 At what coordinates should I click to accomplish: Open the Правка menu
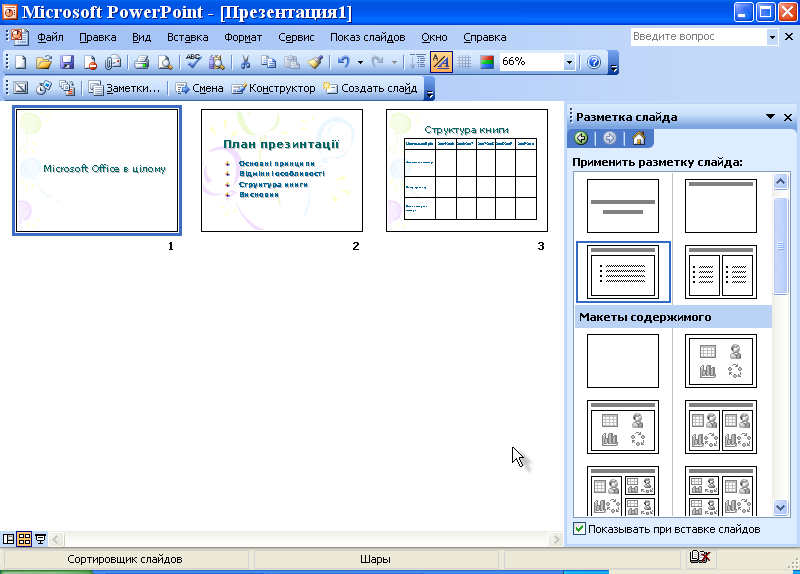click(x=97, y=37)
